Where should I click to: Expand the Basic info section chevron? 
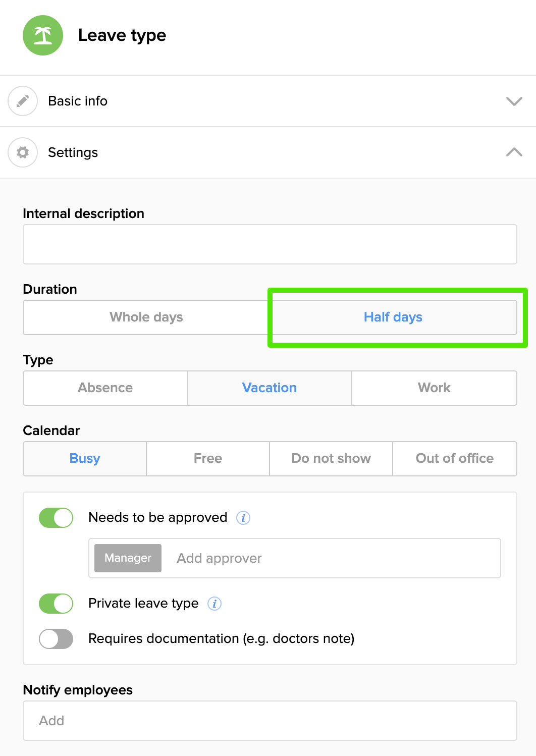point(514,101)
